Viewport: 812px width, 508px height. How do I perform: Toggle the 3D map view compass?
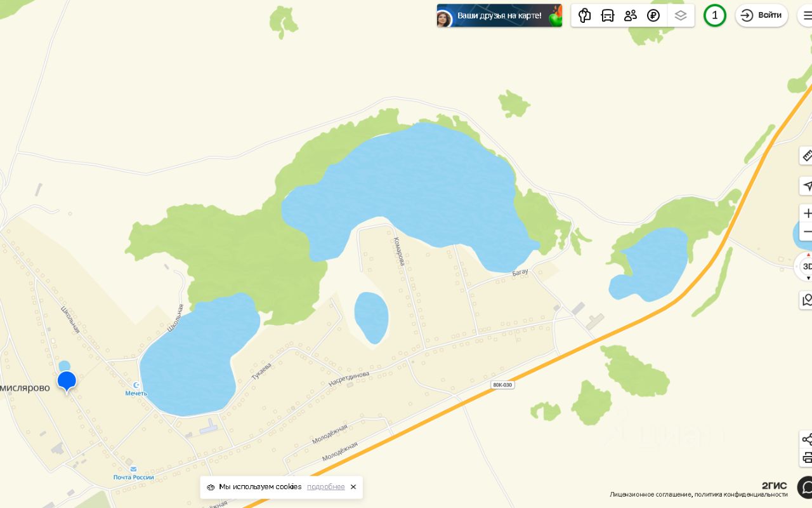click(806, 266)
